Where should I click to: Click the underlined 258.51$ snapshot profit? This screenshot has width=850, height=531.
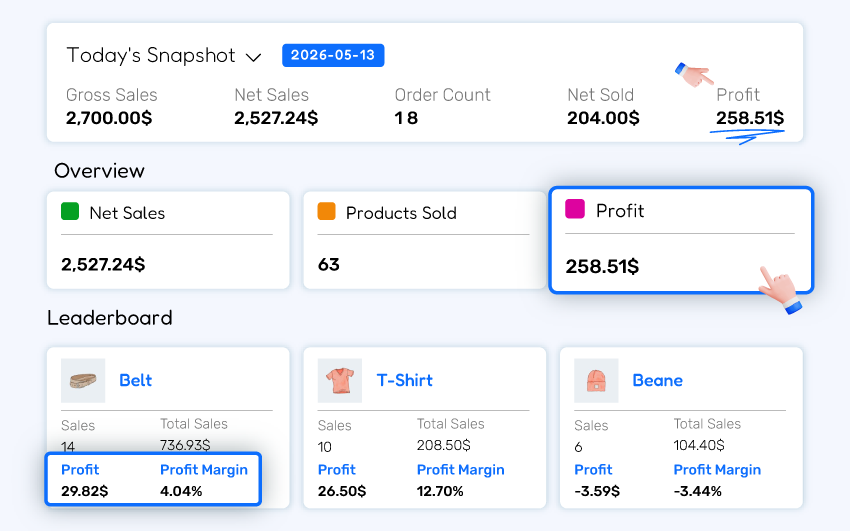[750, 118]
